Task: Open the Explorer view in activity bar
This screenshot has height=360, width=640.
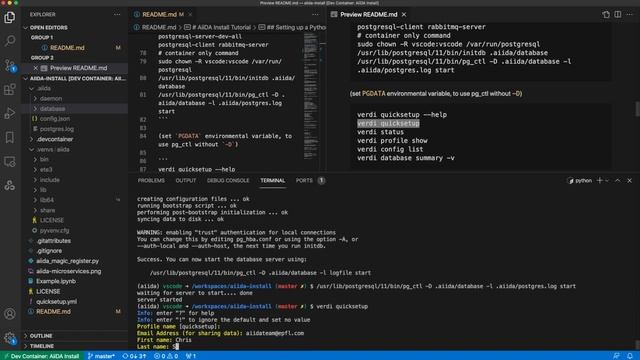Action: [9, 18]
